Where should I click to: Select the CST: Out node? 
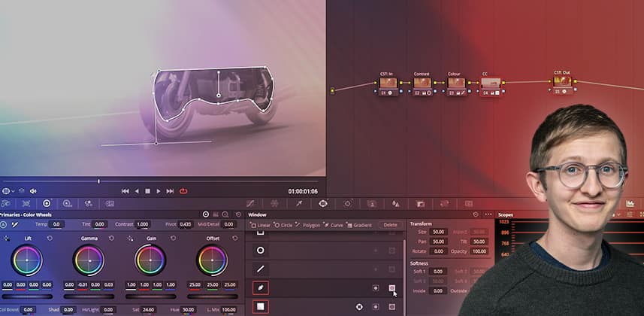[x=562, y=84]
